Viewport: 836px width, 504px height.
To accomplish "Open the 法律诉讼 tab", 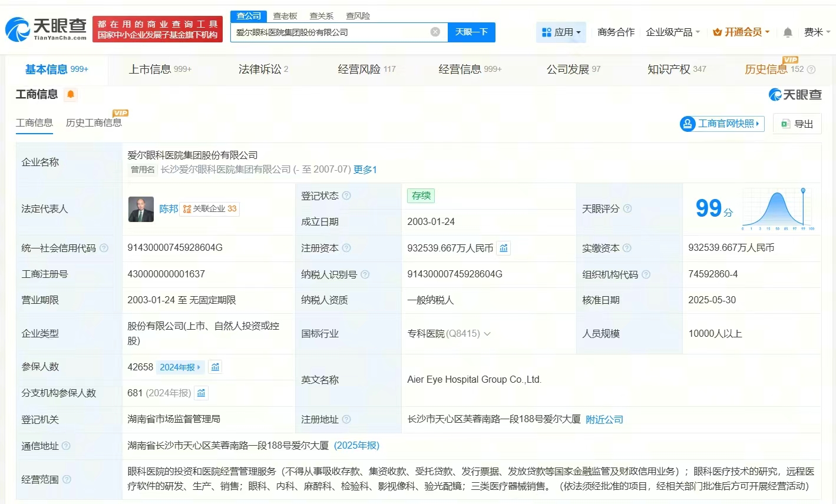I will click(x=263, y=69).
